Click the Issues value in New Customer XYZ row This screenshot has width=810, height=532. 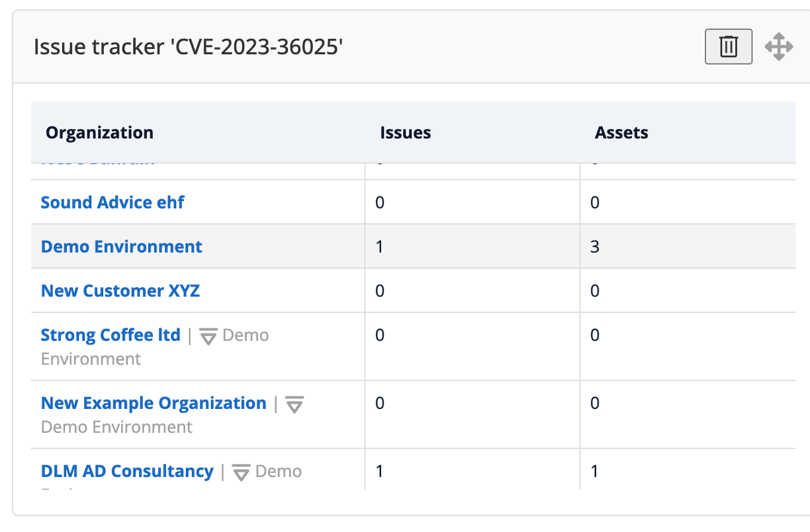[x=380, y=291]
